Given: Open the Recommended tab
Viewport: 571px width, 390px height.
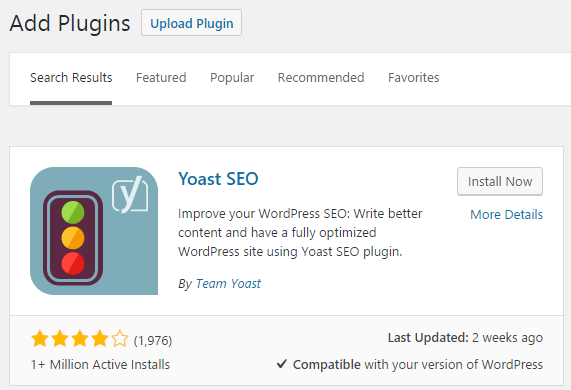Looking at the screenshot, I should click(x=321, y=78).
